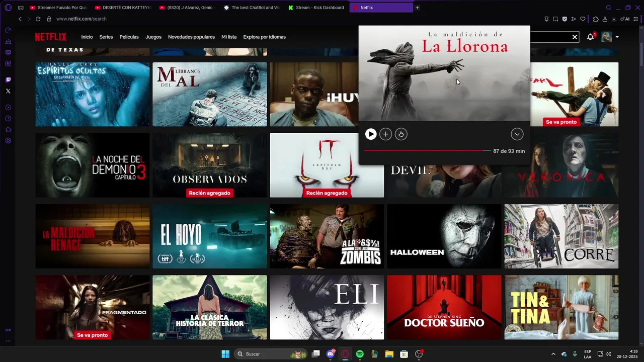Open sidebar Settings gear
The height and width of the screenshot is (362, 644).
(8, 141)
